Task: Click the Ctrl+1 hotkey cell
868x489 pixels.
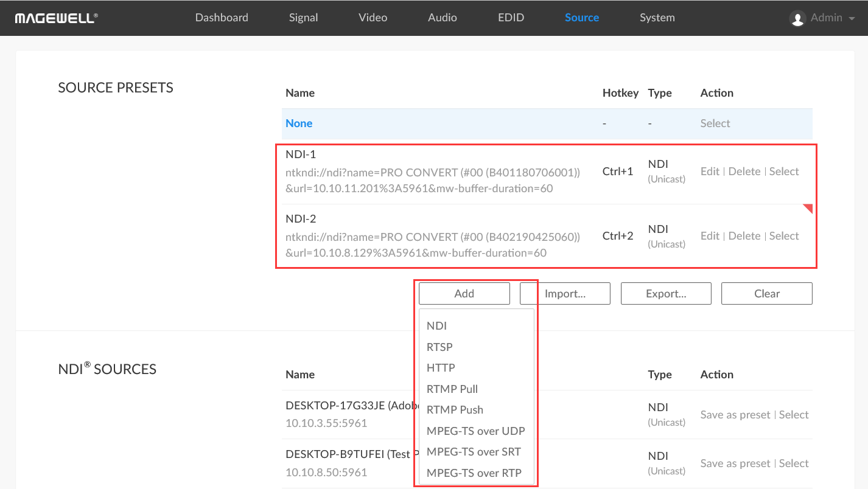Action: click(618, 172)
